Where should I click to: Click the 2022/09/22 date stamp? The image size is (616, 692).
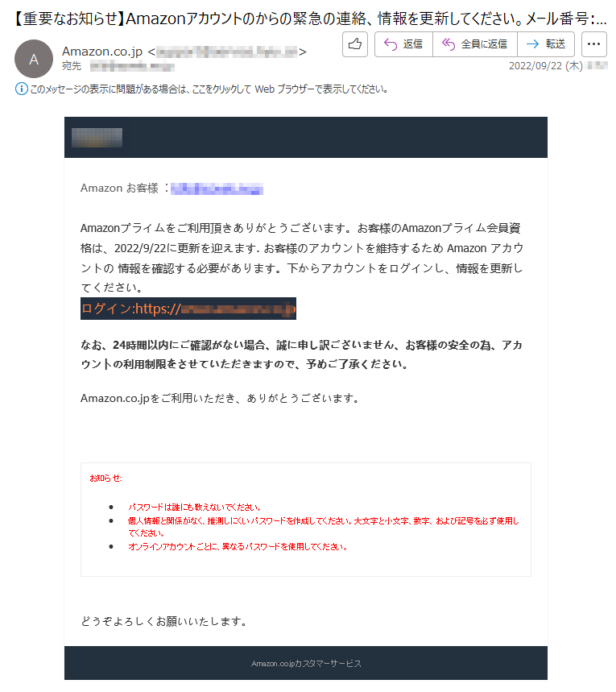[x=545, y=66]
